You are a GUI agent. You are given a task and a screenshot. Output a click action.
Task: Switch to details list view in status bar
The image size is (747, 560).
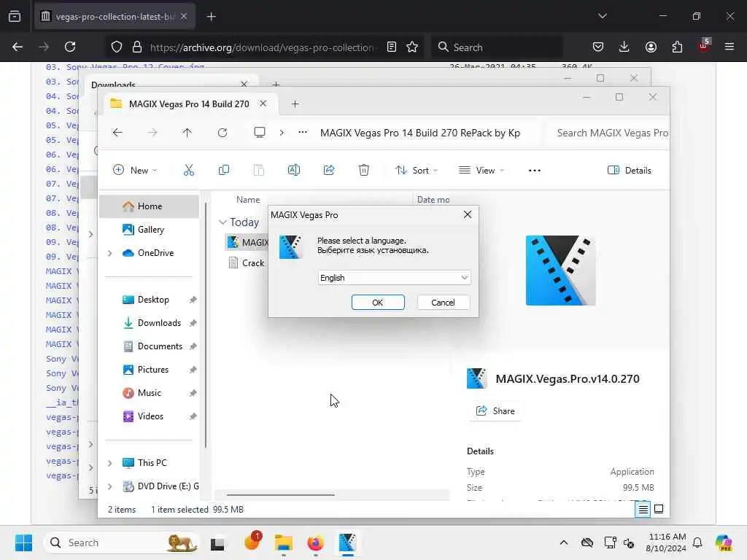click(643, 510)
